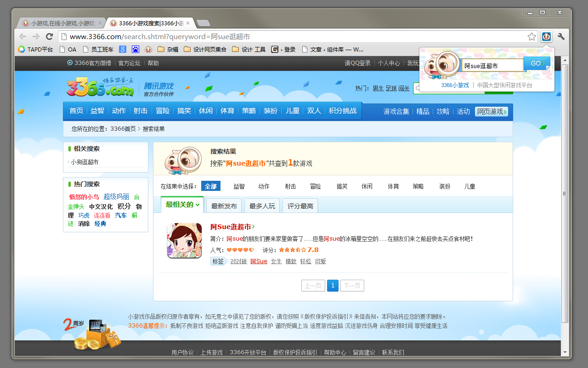The height and width of the screenshot is (368, 588).
Task: Select 冒险 in the nav bar
Action: click(163, 111)
